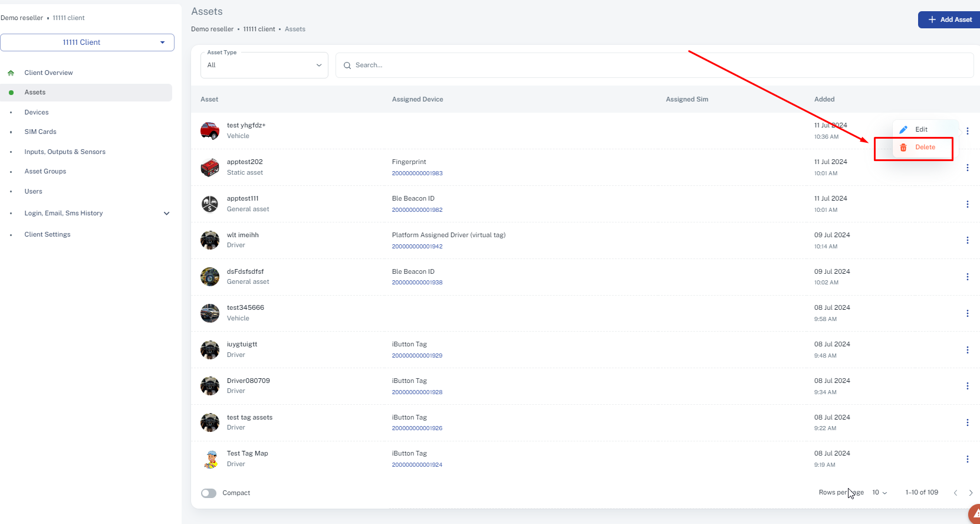Open device link 200000000001983
Viewport: 980px width, 524px height.
(x=417, y=173)
